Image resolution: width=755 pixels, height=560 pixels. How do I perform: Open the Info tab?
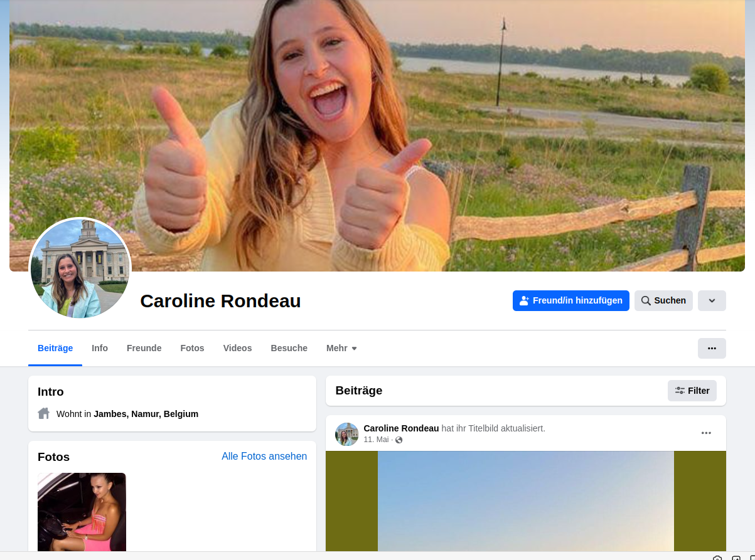[100, 348]
